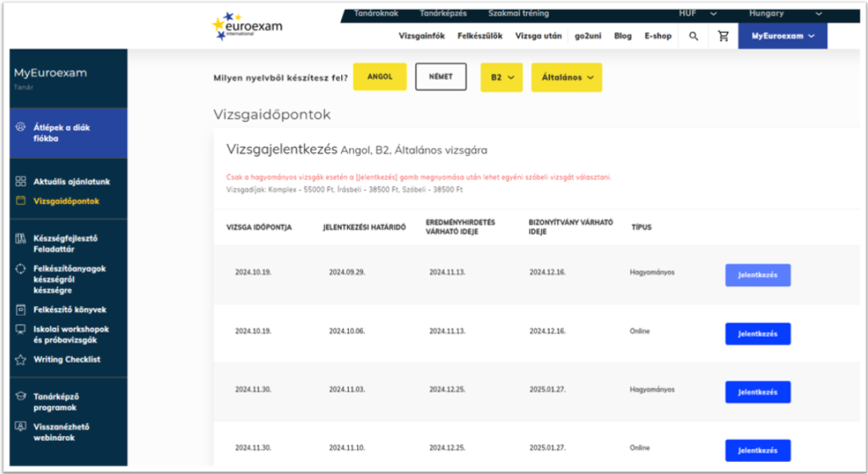Image resolution: width=868 pixels, height=474 pixels.
Task: Open the Blog menu item
Action: tap(622, 36)
